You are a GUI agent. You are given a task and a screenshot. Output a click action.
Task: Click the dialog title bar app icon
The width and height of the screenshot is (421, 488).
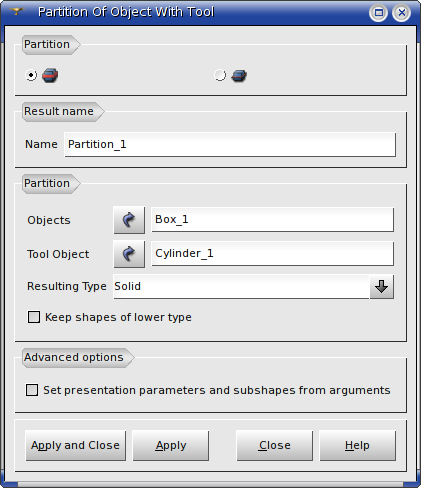(16, 12)
